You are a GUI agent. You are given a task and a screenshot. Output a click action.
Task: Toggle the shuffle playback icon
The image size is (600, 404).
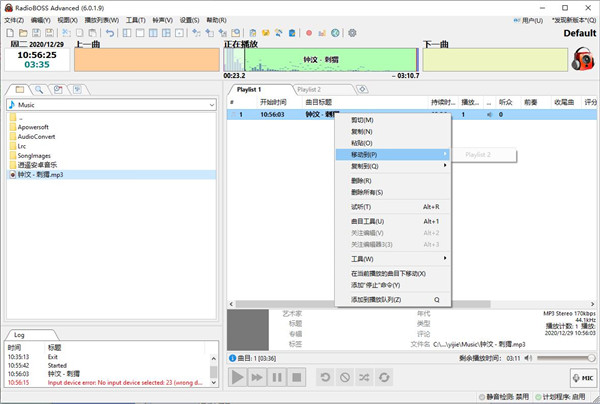365,377
